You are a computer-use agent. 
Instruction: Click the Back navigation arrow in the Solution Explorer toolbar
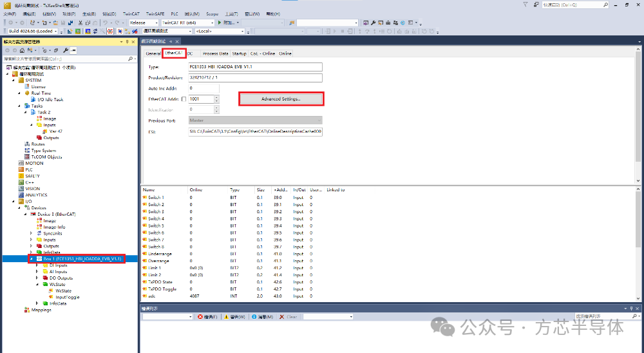pos(7,50)
